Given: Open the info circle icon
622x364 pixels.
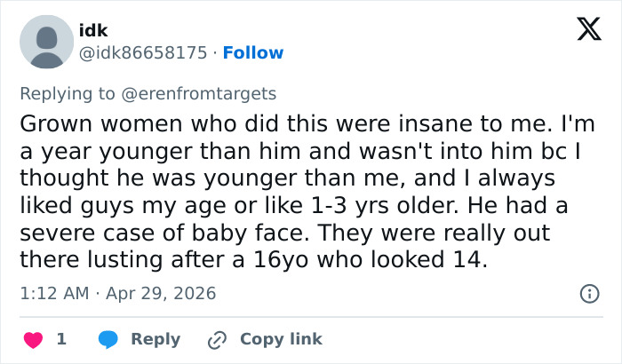Looking at the screenshot, I should click(x=588, y=293).
